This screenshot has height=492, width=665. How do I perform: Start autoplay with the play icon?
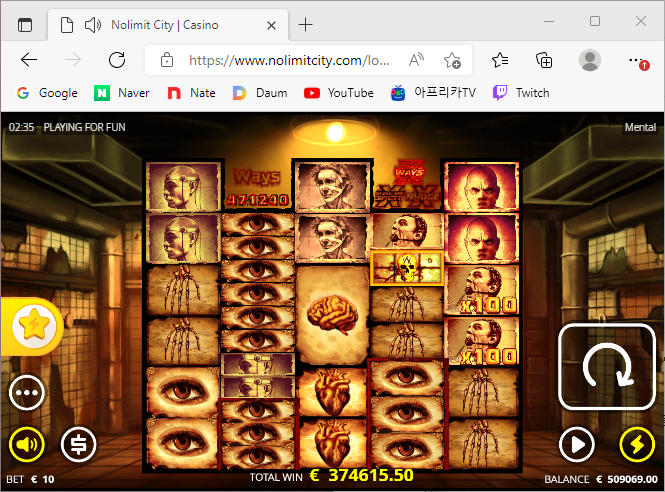point(576,444)
